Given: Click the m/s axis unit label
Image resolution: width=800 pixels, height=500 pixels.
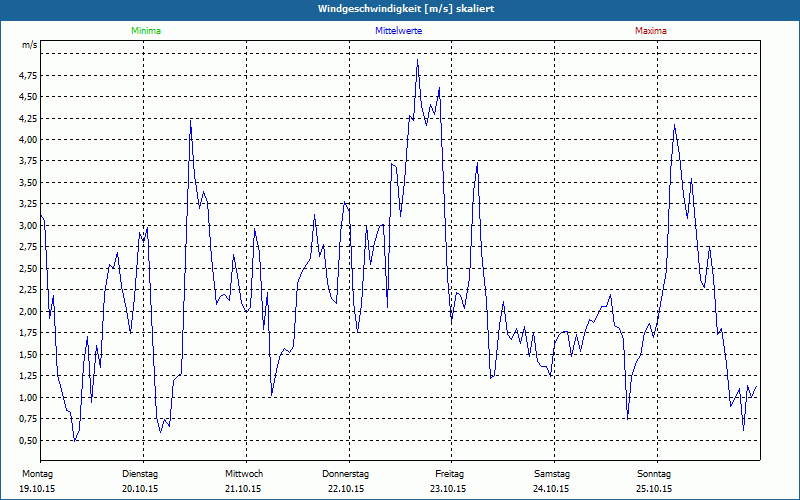Looking at the screenshot, I should coord(30,45).
